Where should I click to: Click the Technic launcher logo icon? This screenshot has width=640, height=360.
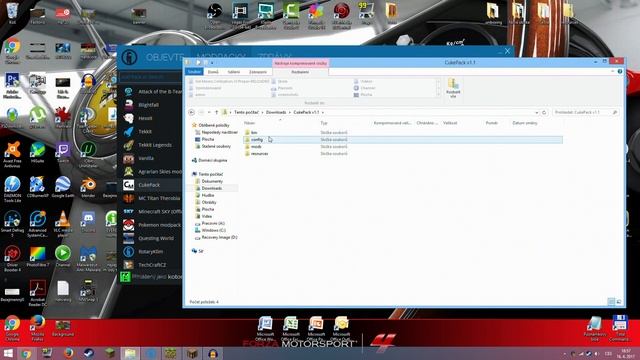pyautogui.click(x=129, y=58)
